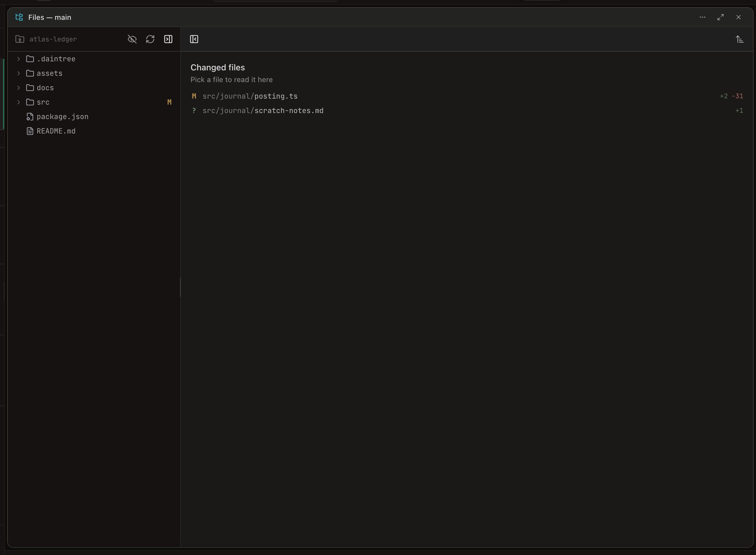Select the .daintree folder row

coord(94,59)
